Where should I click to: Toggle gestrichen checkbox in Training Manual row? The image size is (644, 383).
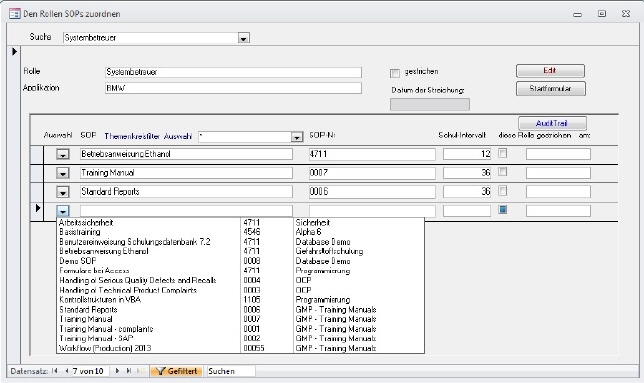pyautogui.click(x=502, y=172)
